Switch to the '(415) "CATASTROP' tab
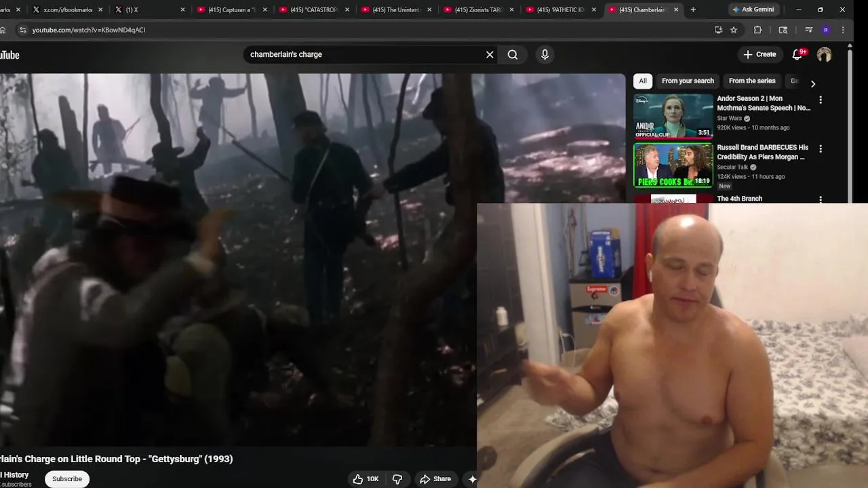868x488 pixels. (314, 9)
